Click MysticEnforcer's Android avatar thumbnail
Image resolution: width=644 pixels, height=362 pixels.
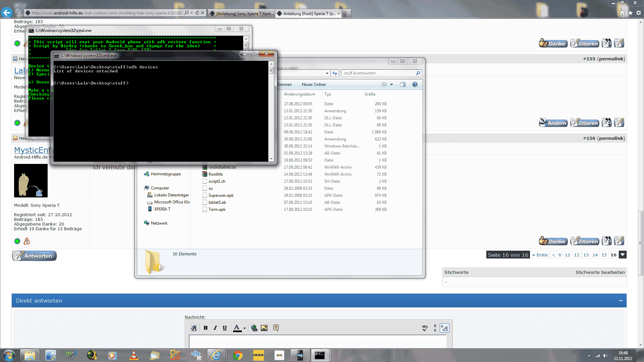[x=31, y=181]
